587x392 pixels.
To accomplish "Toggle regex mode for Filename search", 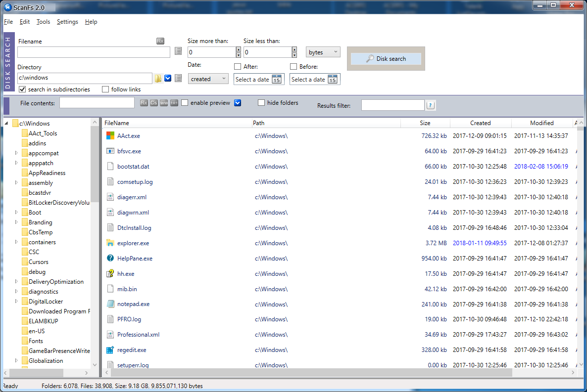I will (x=159, y=41).
